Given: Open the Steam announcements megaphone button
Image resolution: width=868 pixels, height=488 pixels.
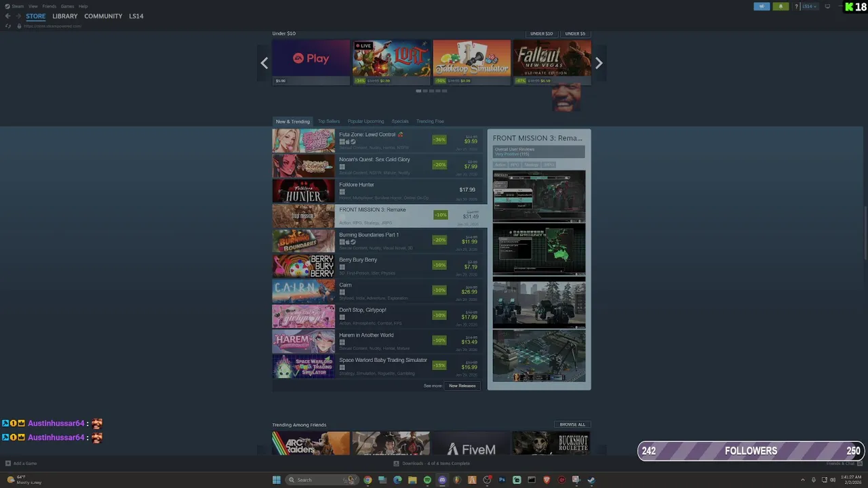Looking at the screenshot, I should (762, 6).
